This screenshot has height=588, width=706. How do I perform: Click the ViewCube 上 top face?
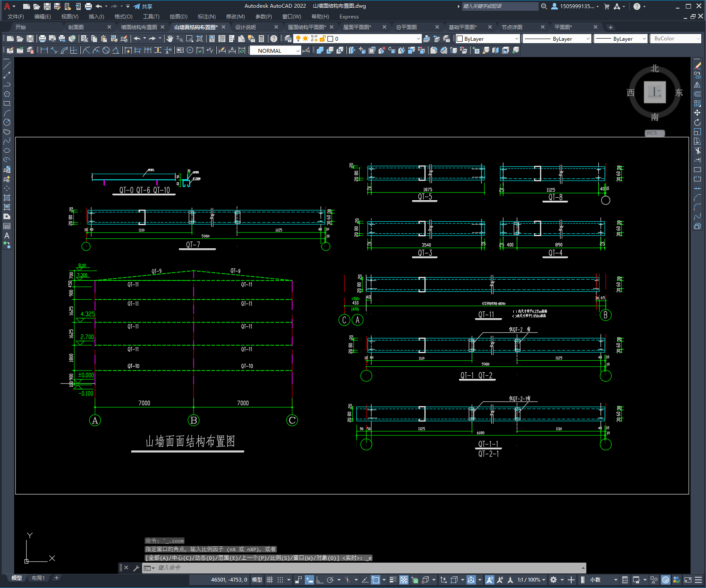(654, 92)
